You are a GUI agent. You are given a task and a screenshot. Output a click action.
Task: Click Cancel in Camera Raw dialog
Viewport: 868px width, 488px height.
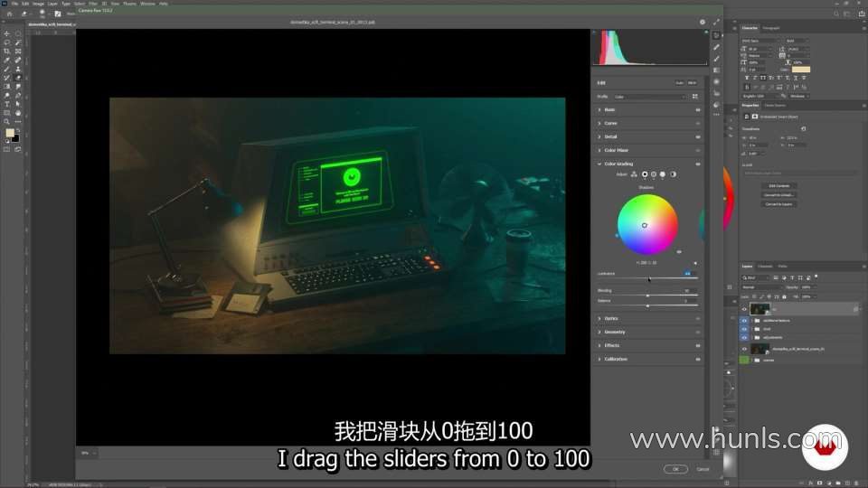tap(703, 469)
